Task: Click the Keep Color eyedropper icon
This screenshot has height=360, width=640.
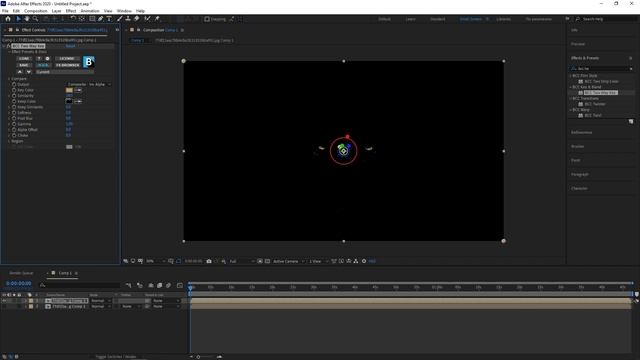Action: [x=78, y=101]
